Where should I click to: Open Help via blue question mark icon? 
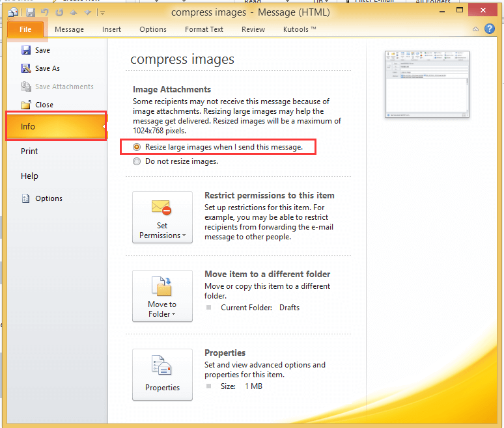[x=489, y=29]
